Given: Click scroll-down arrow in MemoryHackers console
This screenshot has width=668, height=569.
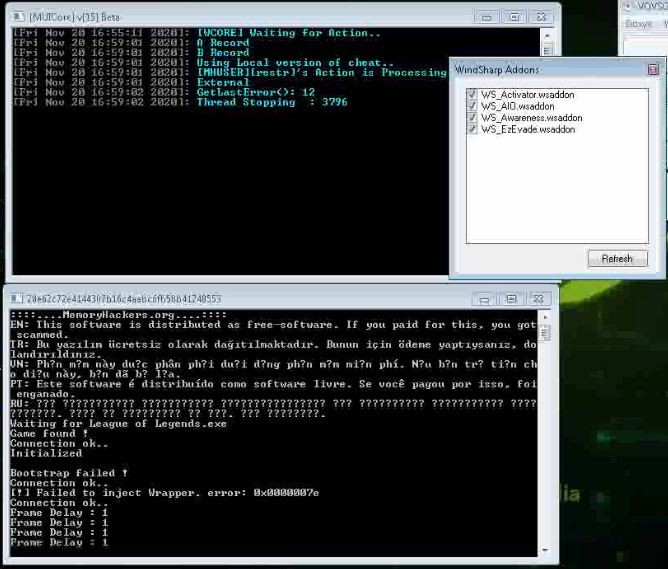Looking at the screenshot, I should [x=545, y=550].
